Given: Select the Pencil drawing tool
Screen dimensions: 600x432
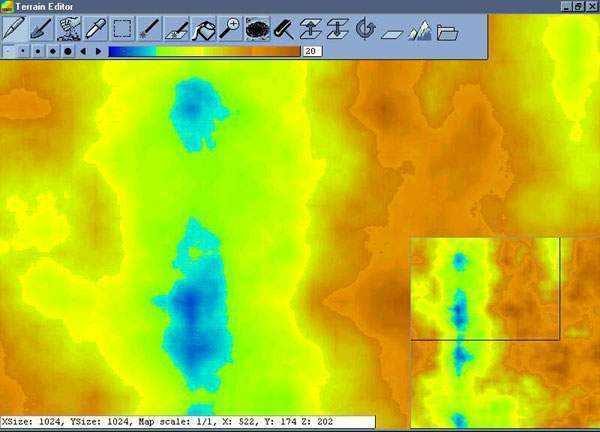Looking at the screenshot, I should [x=14, y=28].
